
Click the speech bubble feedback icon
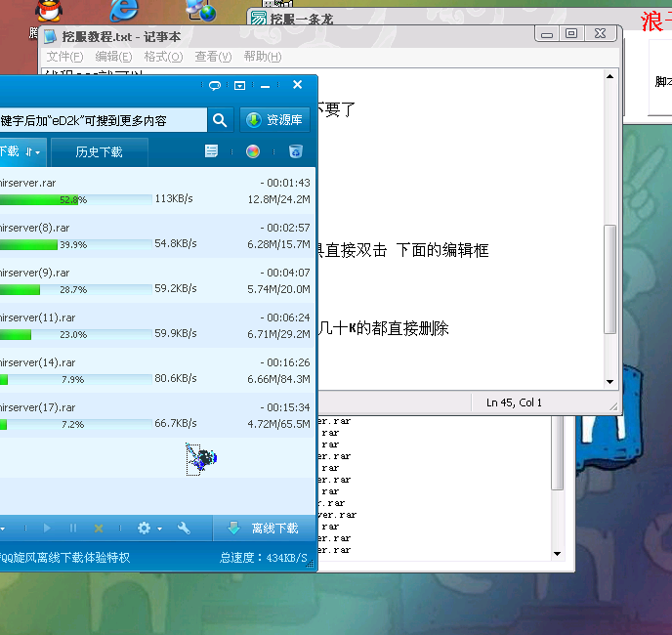point(215,86)
